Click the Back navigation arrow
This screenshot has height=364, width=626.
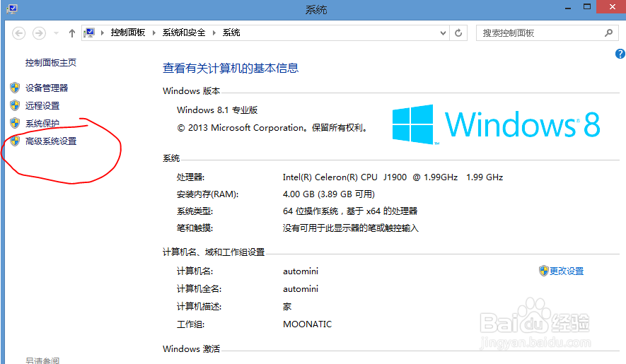tap(18, 33)
